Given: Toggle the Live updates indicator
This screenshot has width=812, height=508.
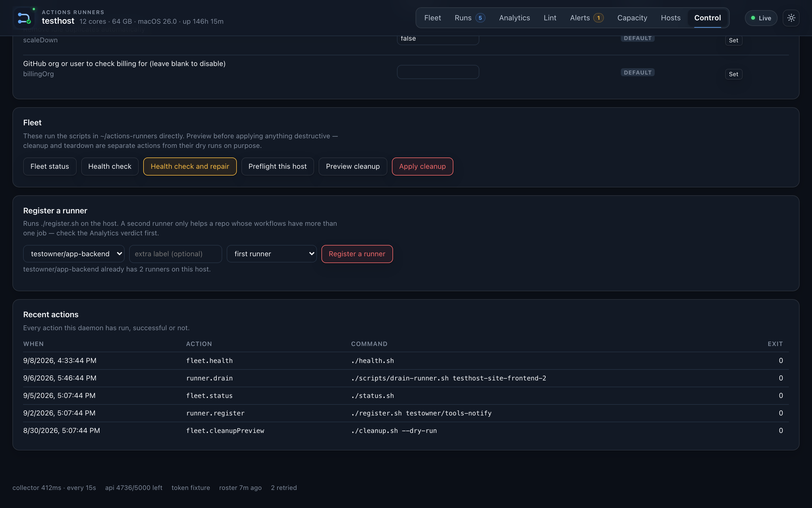Looking at the screenshot, I should (761, 18).
